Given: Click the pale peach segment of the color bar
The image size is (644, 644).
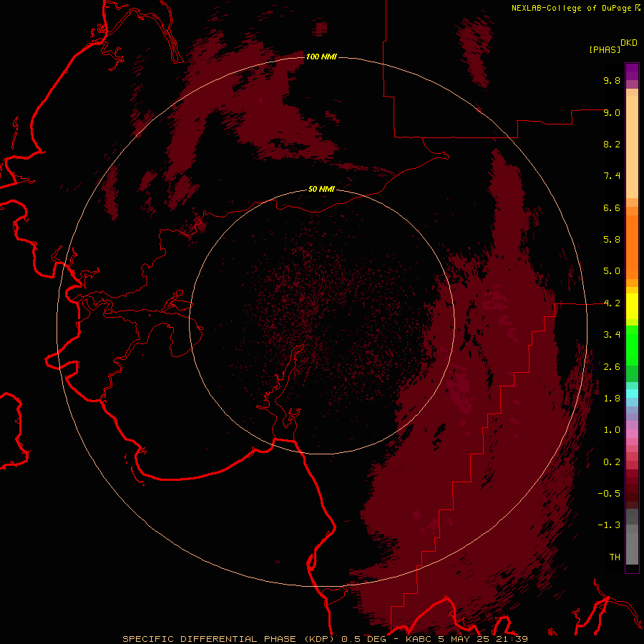Looking at the screenshot, I should (x=632, y=148).
